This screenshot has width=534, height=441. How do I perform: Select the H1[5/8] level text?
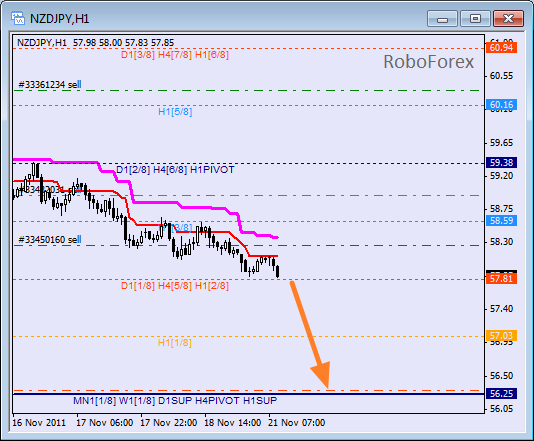(175, 112)
